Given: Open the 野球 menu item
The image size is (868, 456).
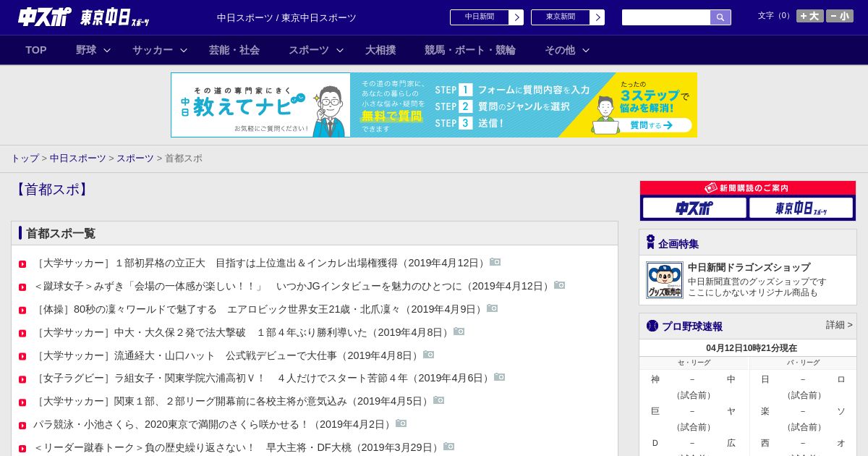Looking at the screenshot, I should pos(86,50).
